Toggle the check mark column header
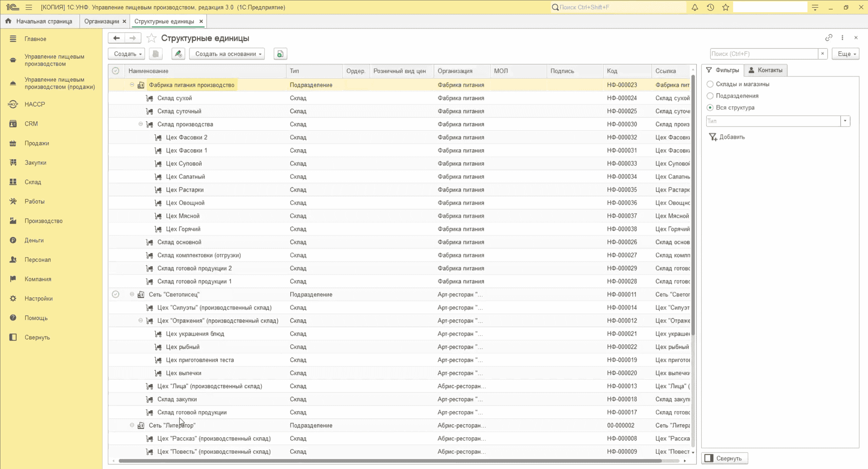This screenshot has width=868, height=469. [116, 71]
